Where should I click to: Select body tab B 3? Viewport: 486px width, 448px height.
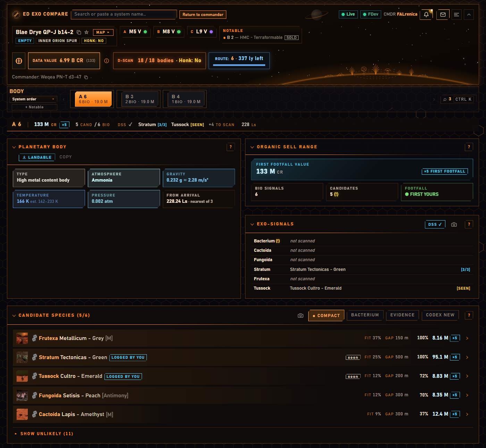(140, 99)
